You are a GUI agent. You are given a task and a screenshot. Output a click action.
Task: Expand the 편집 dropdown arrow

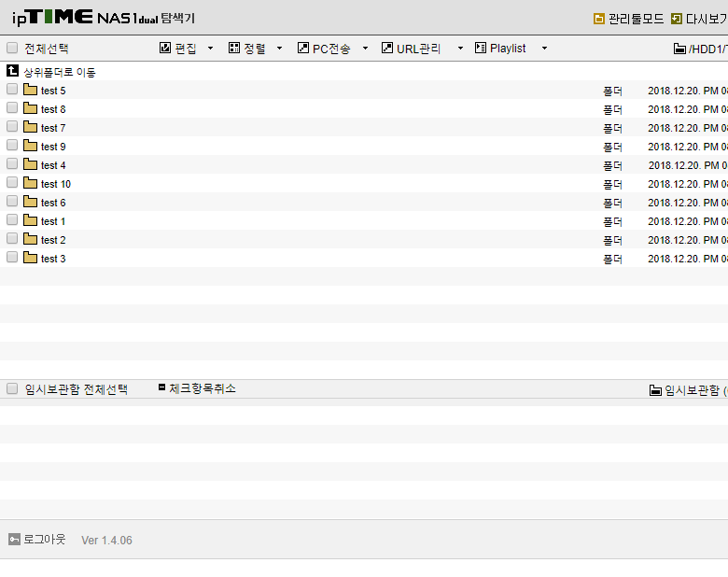click(210, 48)
